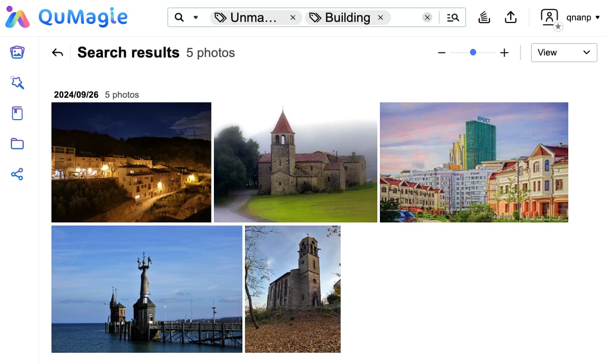Open the View dropdown
Viewport: 607px width, 364px height.
tap(564, 52)
